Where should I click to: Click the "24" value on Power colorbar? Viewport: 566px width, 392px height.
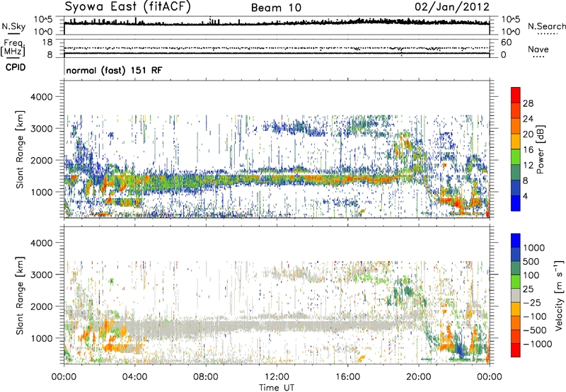528,119
